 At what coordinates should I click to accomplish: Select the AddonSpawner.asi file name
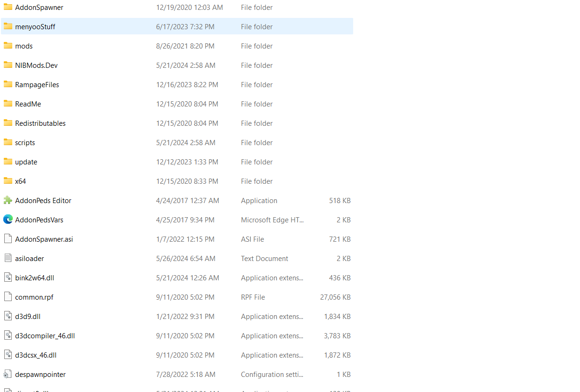click(44, 239)
